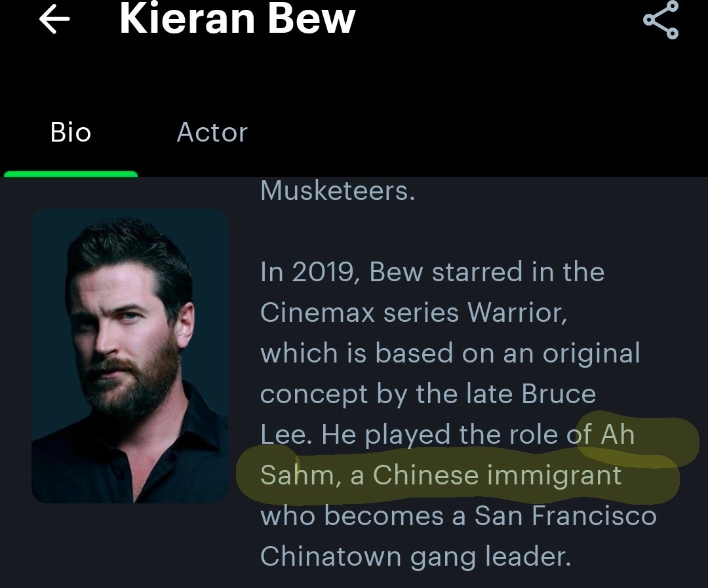708x588 pixels.
Task: Tap the Kieran Bew page title
Action: (237, 18)
